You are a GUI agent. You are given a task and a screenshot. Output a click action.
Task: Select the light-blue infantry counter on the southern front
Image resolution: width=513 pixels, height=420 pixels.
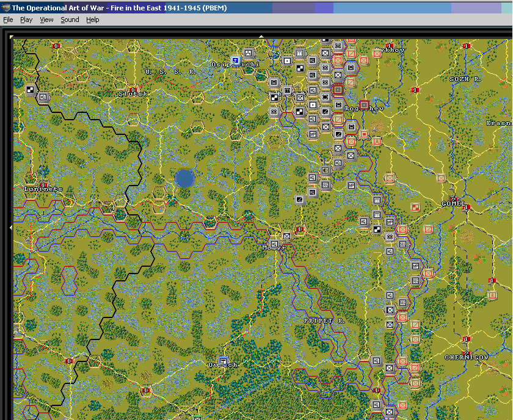[390, 325]
